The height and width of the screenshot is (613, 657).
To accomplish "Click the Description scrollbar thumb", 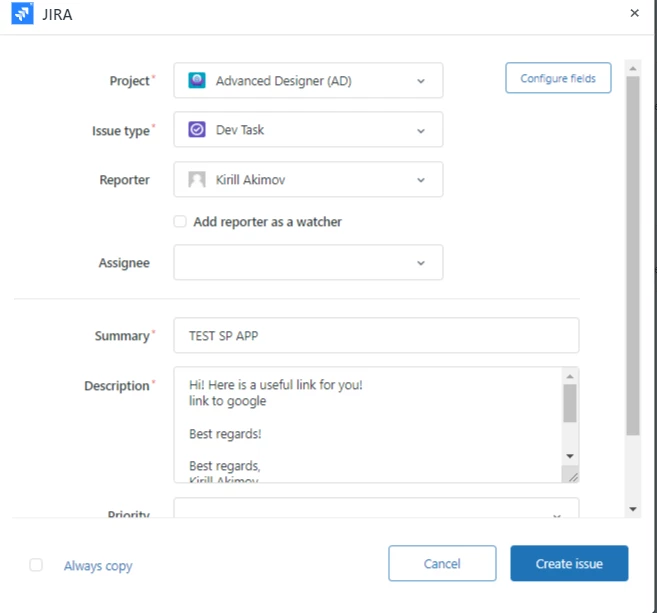I will [x=570, y=403].
